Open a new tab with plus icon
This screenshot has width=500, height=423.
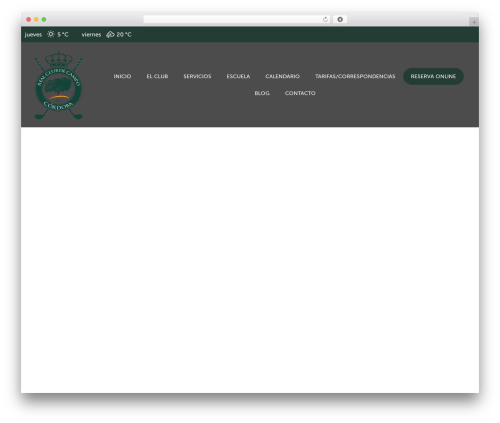[474, 22]
